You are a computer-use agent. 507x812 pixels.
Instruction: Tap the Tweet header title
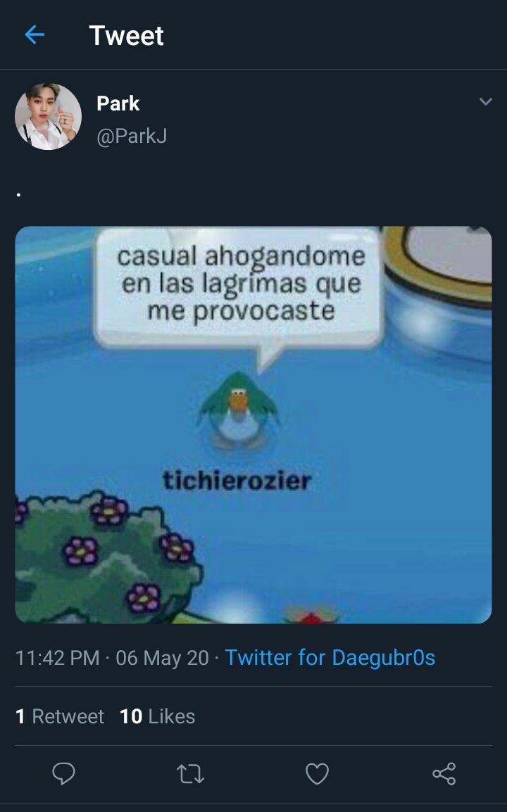pyautogui.click(x=126, y=36)
